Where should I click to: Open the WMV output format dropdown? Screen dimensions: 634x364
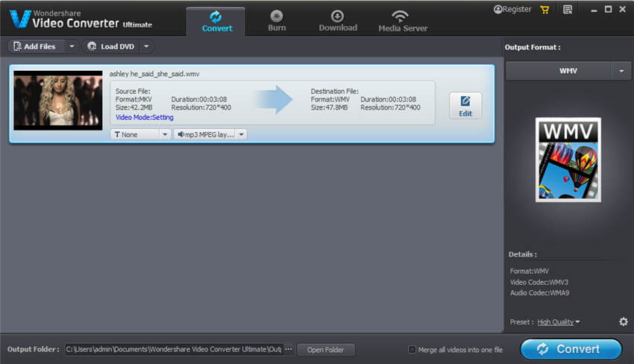568,71
